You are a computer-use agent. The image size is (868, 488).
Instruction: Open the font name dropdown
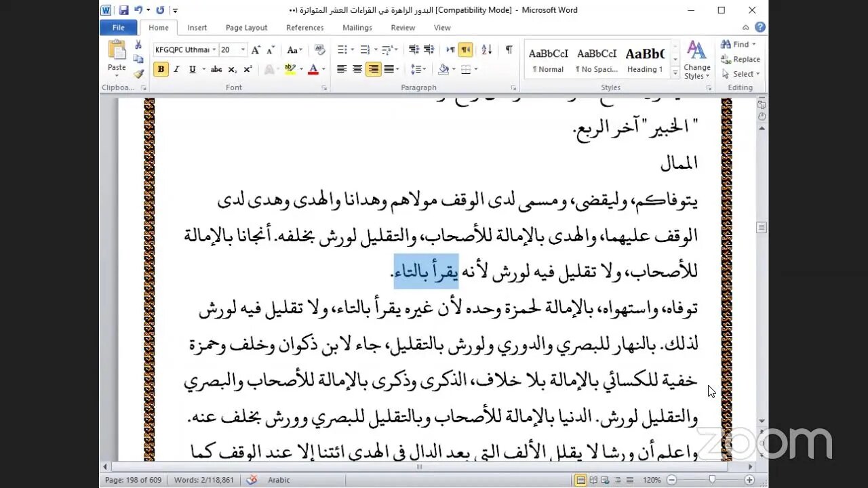(x=214, y=49)
